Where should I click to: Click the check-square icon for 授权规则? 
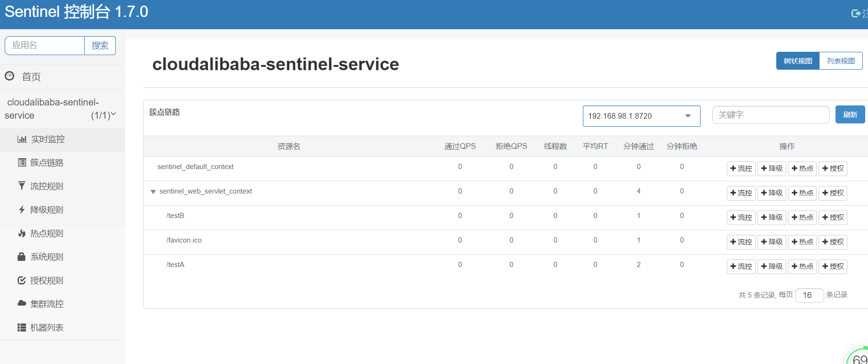tap(22, 280)
